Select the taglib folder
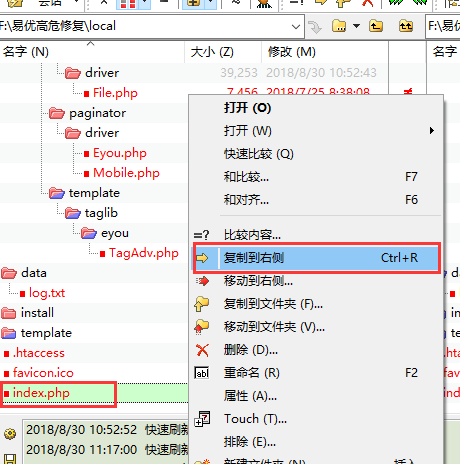Viewport: 460px width, 464px height. (91, 213)
